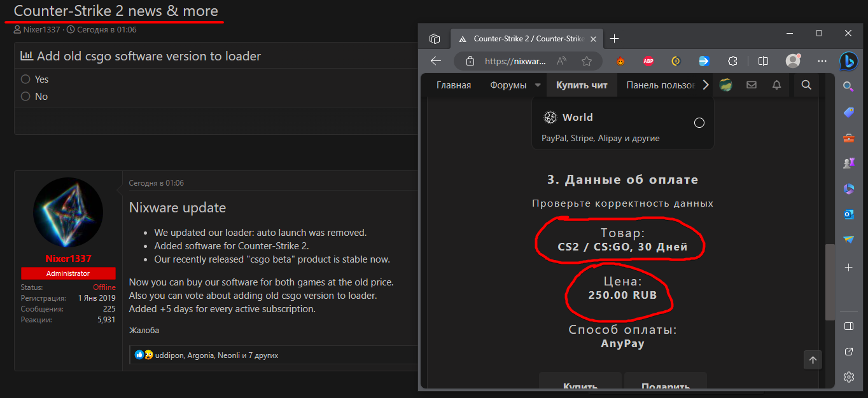The image size is (868, 398).
Task: Select Yes poll option
Action: pyautogui.click(x=26, y=79)
